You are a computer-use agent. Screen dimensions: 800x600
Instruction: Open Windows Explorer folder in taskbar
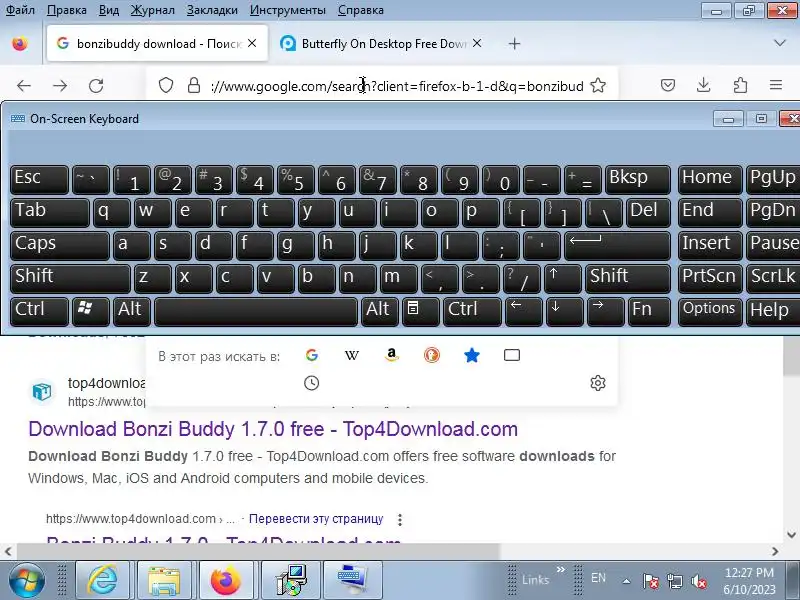pyautogui.click(x=164, y=580)
